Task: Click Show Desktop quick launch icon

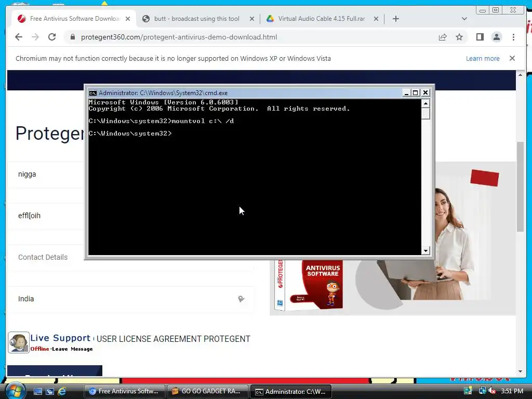Action: click(x=37, y=391)
